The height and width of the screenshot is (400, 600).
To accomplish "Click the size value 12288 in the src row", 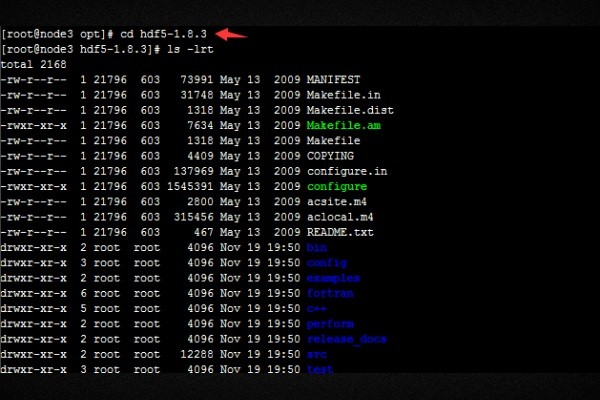I will 196,354.
